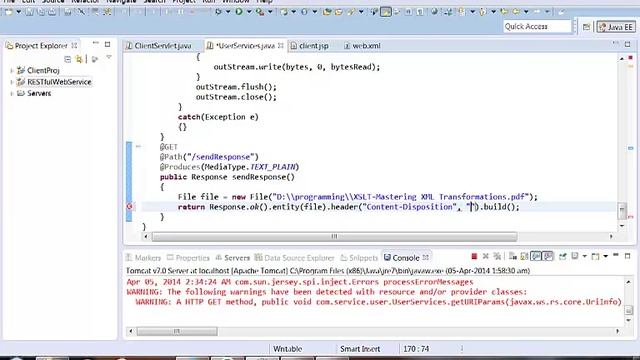Click Remove All Terminated Launches icon
Image resolution: width=640 pixels, height=360 pixels.
click(497, 256)
